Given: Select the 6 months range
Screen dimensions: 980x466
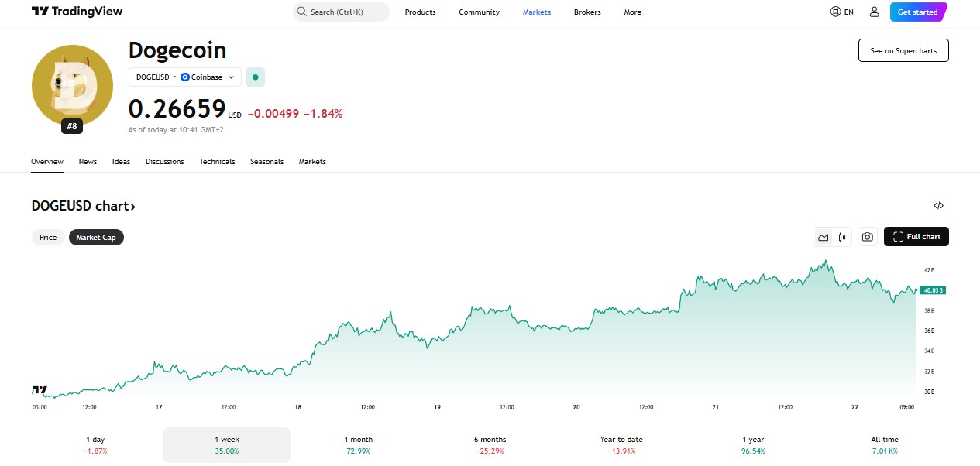Looking at the screenshot, I should pyautogui.click(x=490, y=444).
